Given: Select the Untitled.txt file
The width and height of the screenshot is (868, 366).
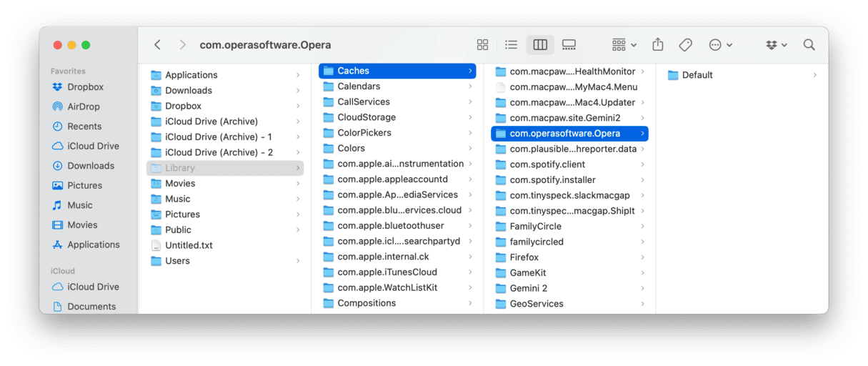Looking at the screenshot, I should click(189, 245).
